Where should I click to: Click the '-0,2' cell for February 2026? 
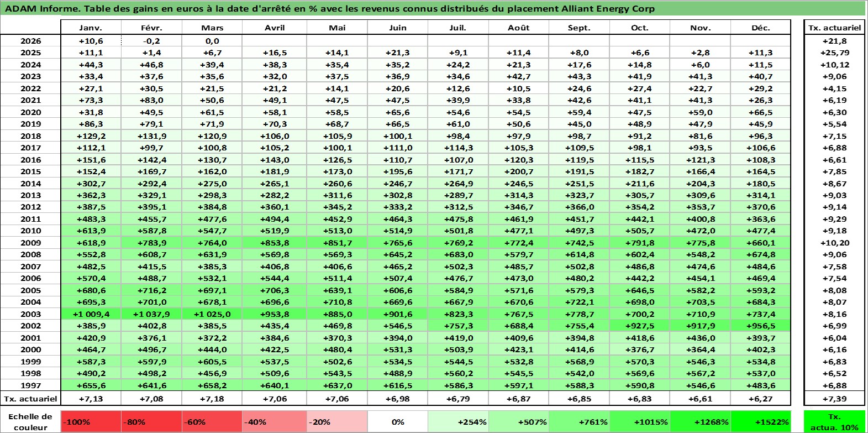pyautogui.click(x=151, y=41)
